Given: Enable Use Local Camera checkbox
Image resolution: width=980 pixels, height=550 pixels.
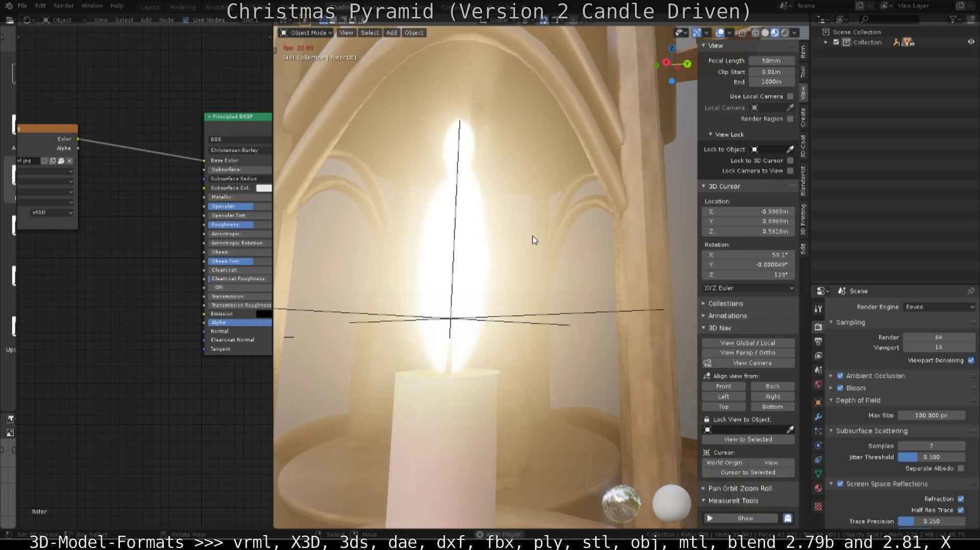Looking at the screenshot, I should 790,96.
